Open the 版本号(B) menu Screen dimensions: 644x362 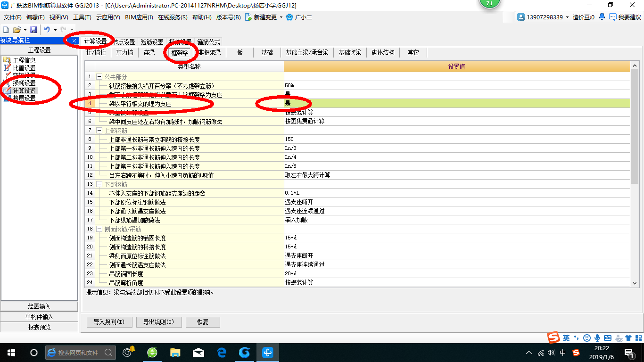click(228, 17)
